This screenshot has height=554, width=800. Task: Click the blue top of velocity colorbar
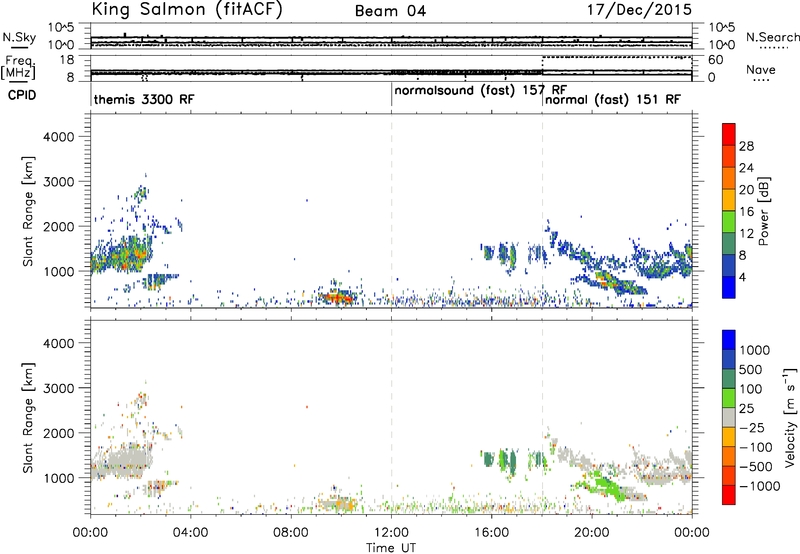tap(729, 340)
